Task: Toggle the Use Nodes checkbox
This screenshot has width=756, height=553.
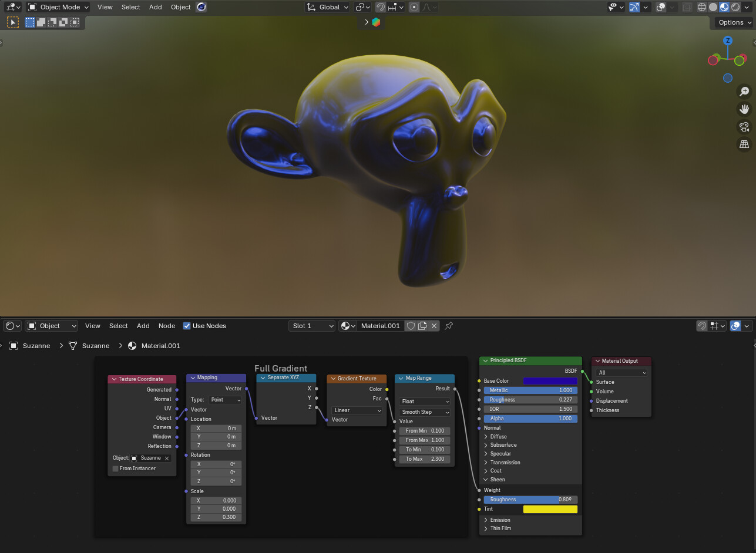Action: [x=187, y=326]
